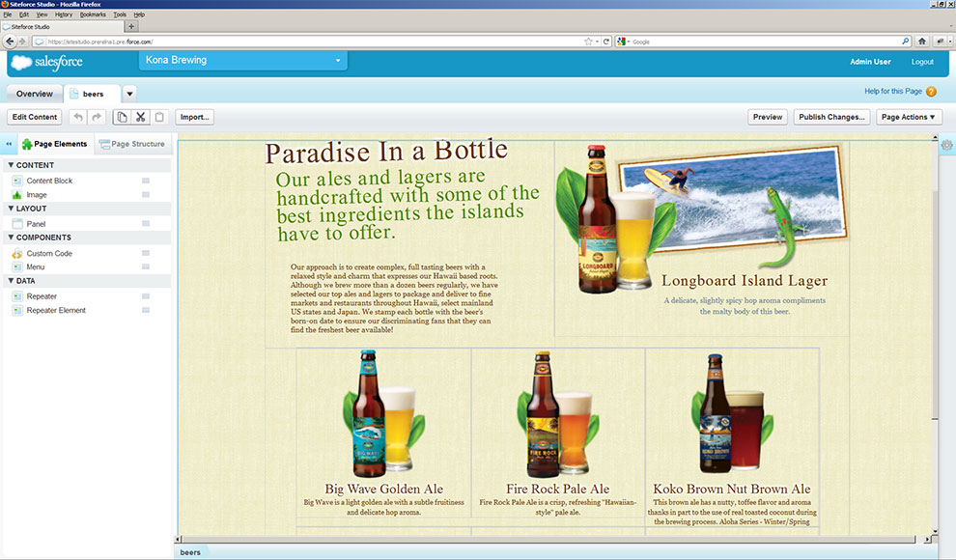
Task: Open the Kona Brewing site dropdown
Action: pyautogui.click(x=243, y=60)
